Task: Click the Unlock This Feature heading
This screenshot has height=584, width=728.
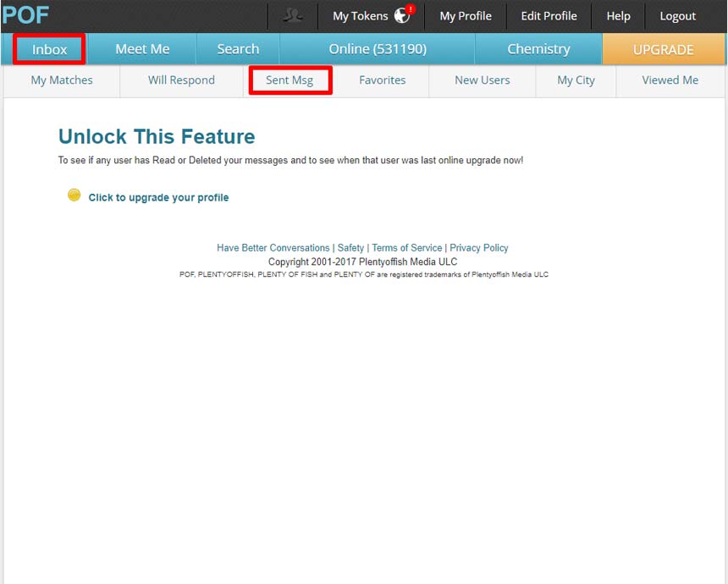Action: coord(157,136)
